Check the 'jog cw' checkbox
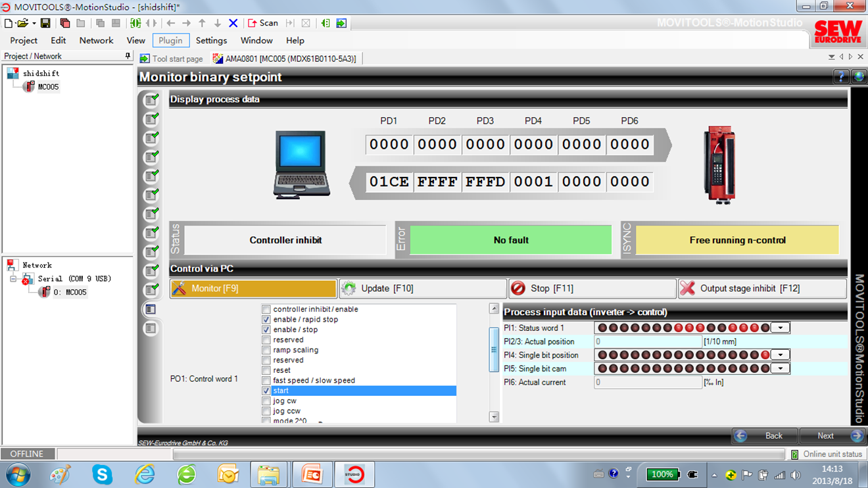This screenshot has width=868, height=488. (266, 401)
